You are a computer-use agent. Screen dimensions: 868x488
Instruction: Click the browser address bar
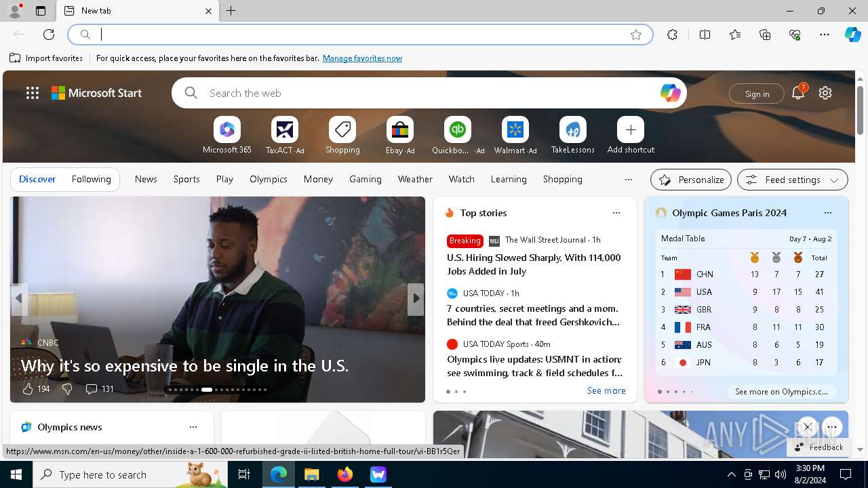coord(359,35)
